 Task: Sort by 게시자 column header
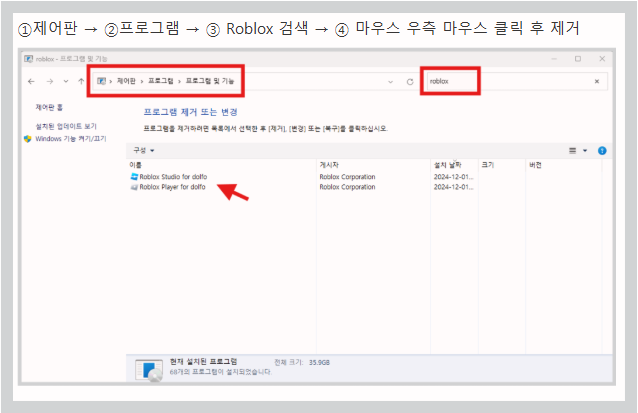[x=329, y=165]
